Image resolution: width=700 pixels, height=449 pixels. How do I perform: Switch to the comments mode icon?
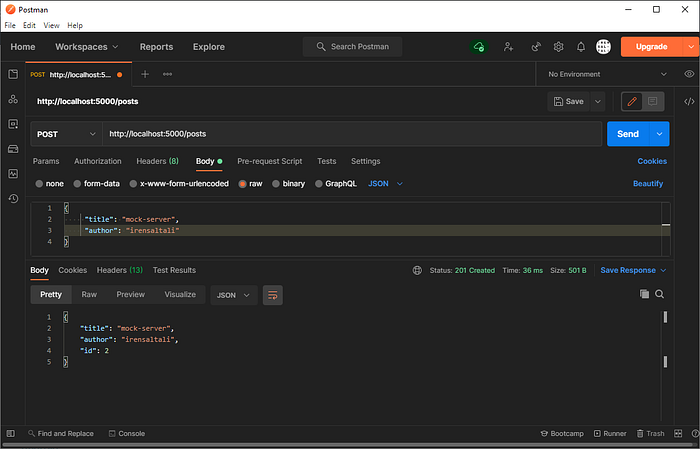[652, 101]
